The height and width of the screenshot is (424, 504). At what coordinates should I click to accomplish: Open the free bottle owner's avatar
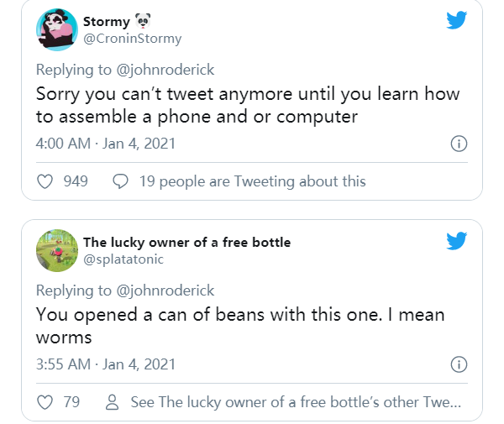tap(56, 250)
